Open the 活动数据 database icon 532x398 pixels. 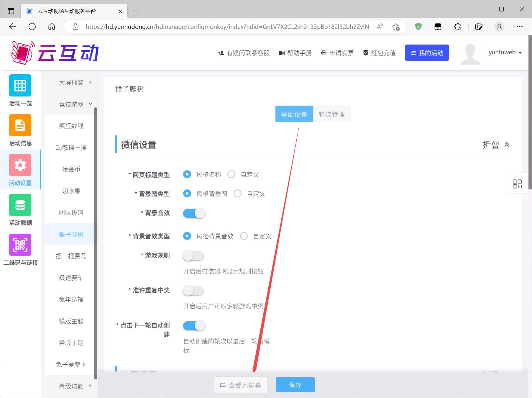(x=20, y=205)
